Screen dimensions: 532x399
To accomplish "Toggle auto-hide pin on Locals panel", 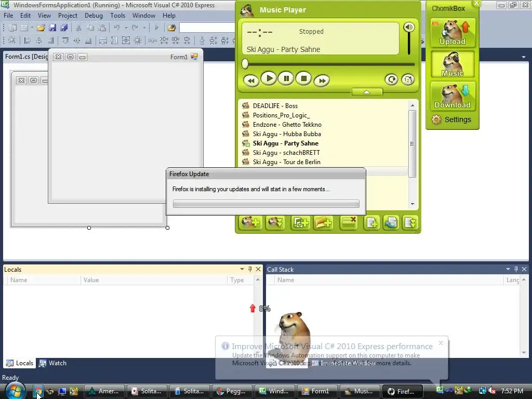I will 250,269.
